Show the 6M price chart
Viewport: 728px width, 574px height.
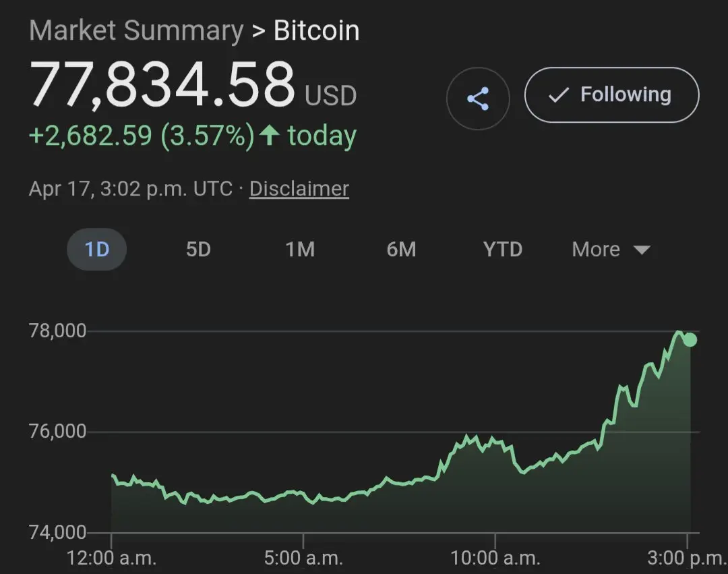coord(401,250)
